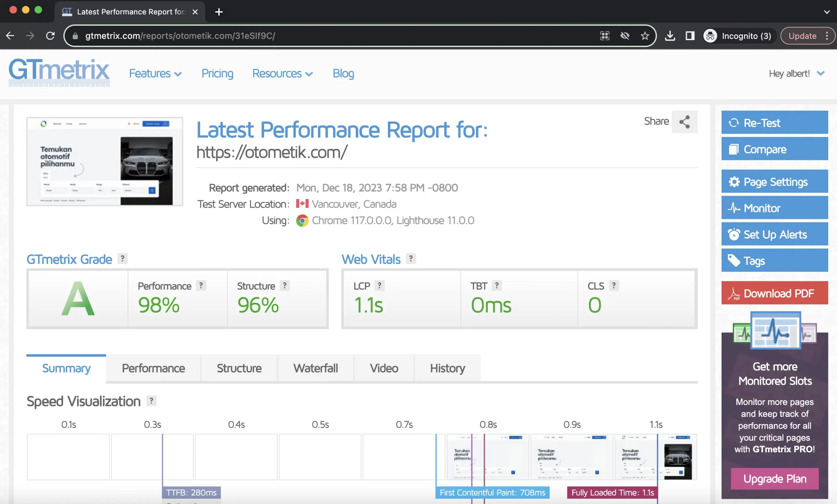Screen dimensions: 837x504
Task: Click the Compare button
Action: coord(775,149)
